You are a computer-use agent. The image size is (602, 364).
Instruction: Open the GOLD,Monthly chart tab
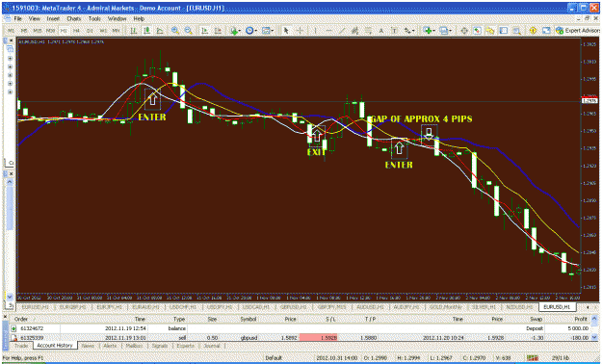click(445, 307)
